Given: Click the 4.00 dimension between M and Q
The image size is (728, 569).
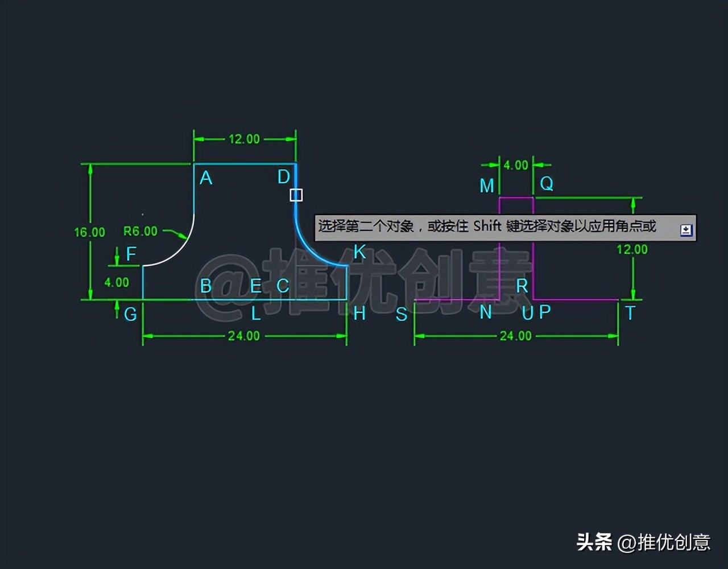Looking at the screenshot, I should 516,165.
